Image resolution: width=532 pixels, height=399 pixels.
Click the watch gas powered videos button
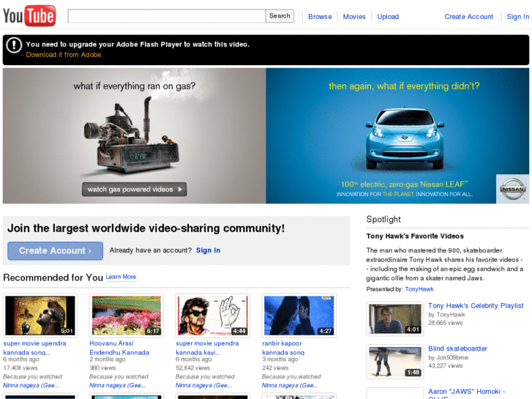(x=134, y=190)
